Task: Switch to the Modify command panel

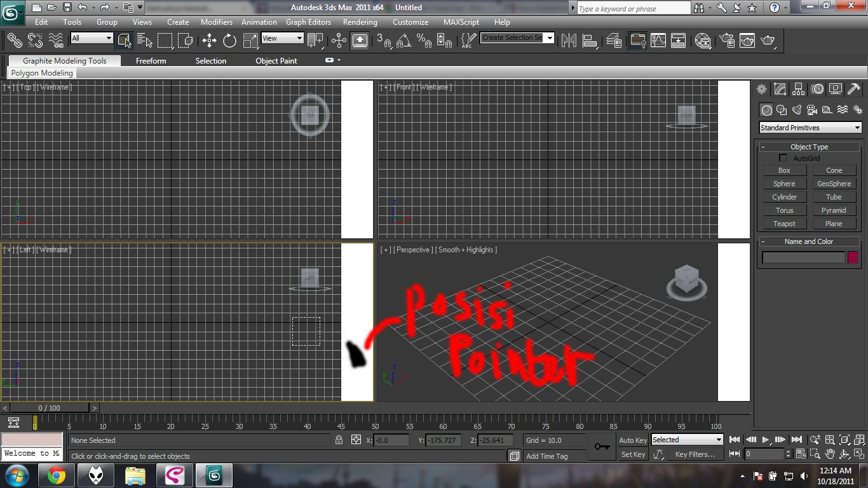Action: point(780,89)
